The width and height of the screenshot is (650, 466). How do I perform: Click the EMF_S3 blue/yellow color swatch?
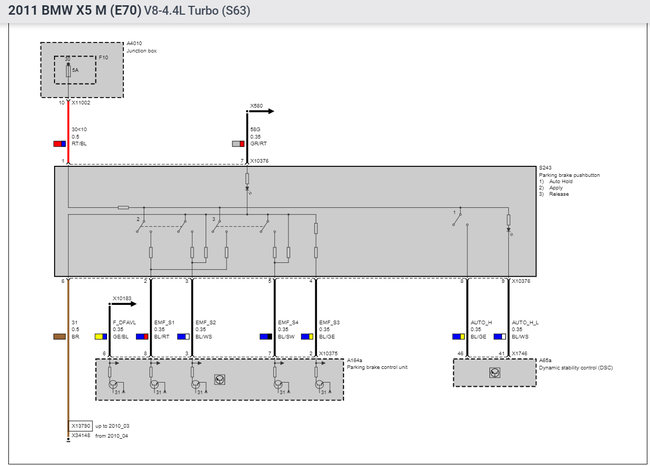[x=307, y=337]
